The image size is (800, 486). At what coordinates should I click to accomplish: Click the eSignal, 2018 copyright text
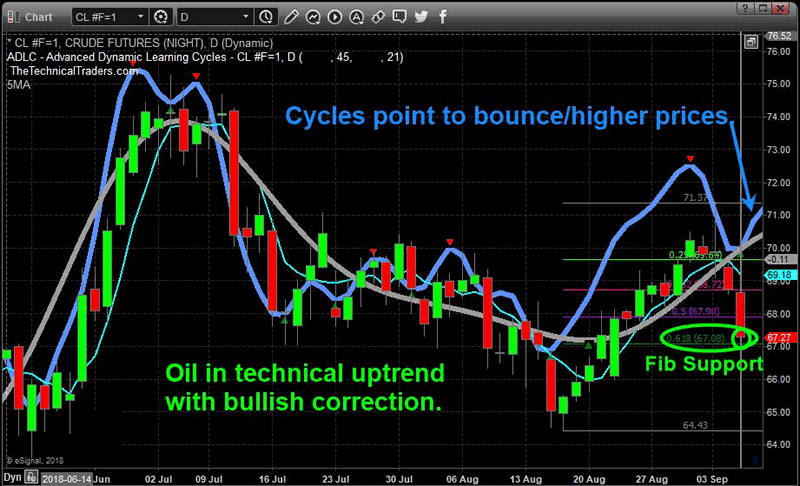pos(35,461)
